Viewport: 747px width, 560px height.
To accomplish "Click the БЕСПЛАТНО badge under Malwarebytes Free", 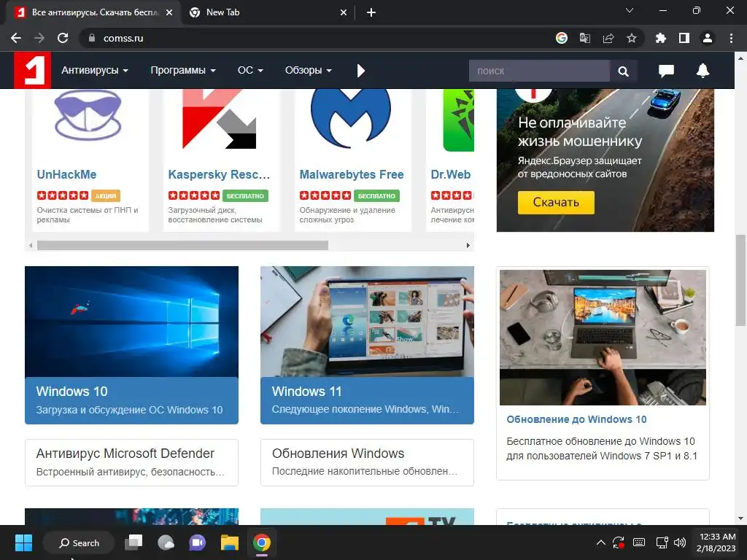I will tap(376, 195).
